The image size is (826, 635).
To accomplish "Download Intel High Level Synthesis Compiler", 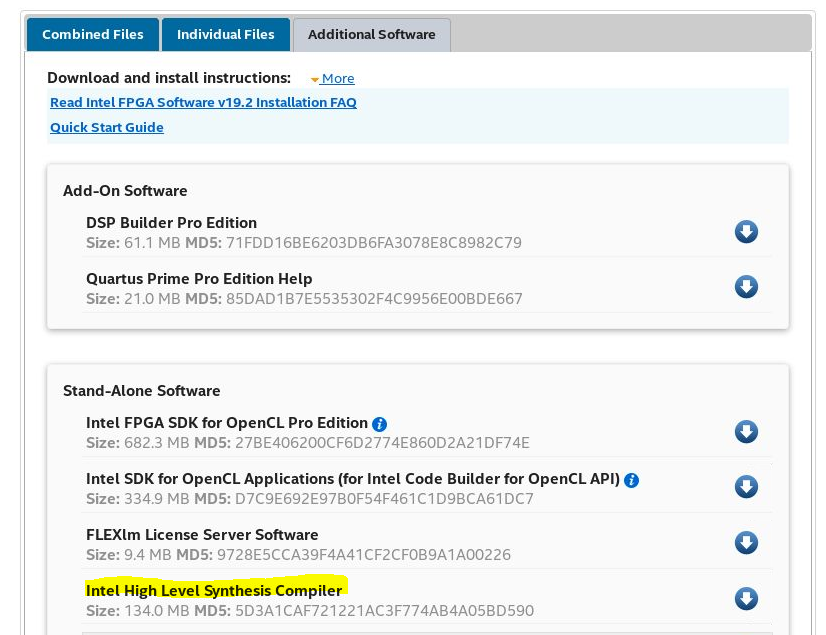I will click(x=746, y=599).
